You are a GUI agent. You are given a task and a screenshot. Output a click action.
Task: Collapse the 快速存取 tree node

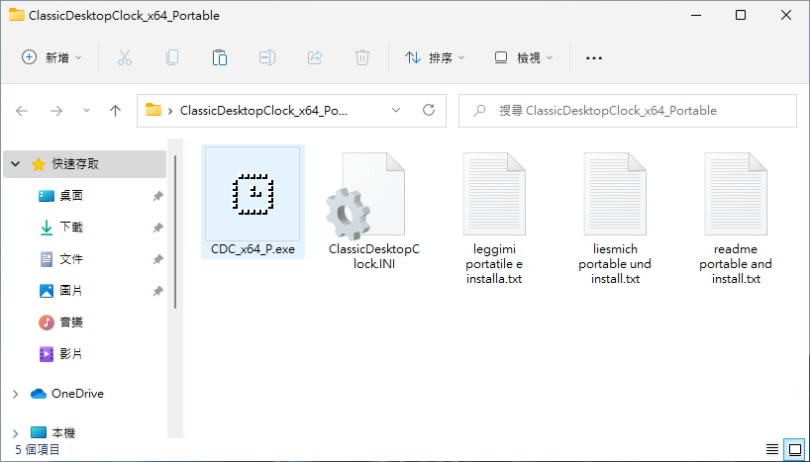[x=15, y=164]
